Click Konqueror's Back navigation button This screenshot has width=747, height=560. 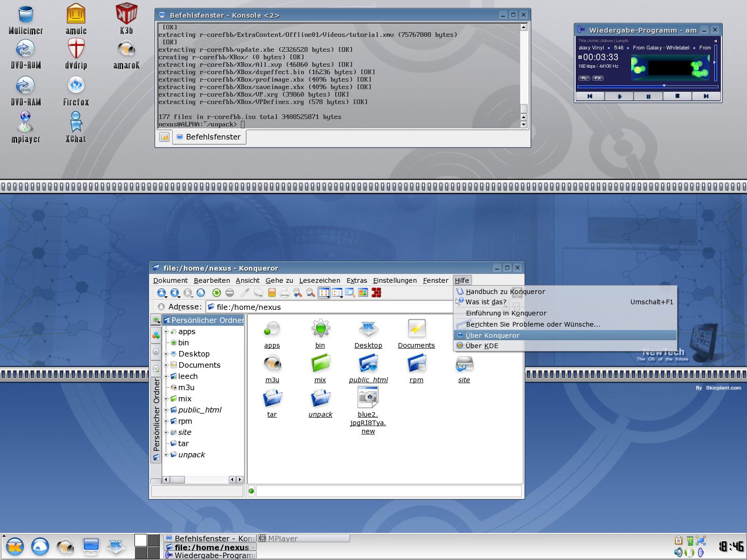coord(175,293)
